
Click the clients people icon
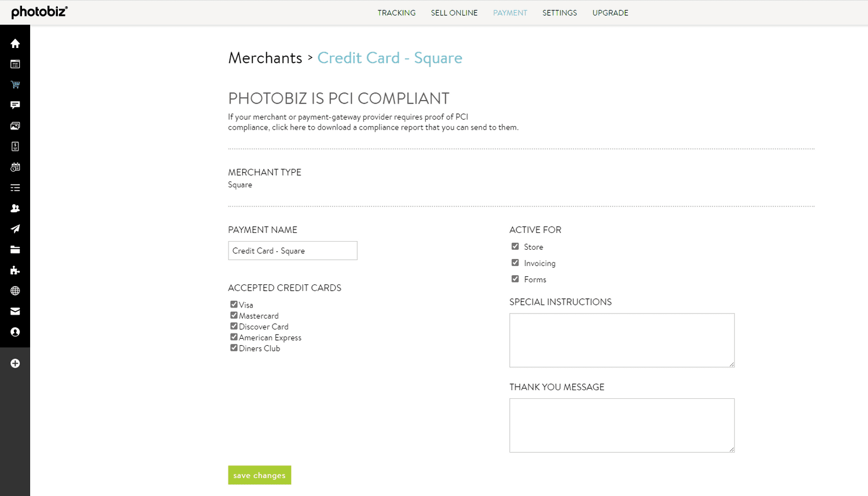pyautogui.click(x=15, y=208)
